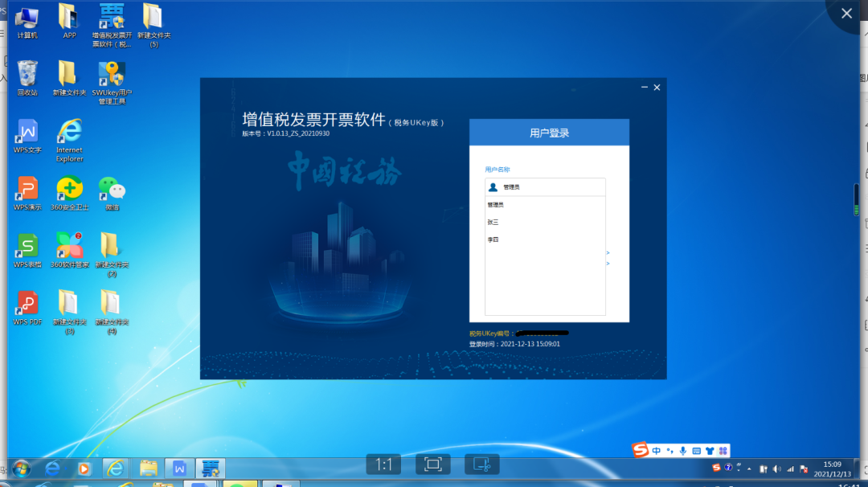Viewport: 868px width, 487px height.
Task: Select 张三 from the user list
Action: tap(493, 222)
